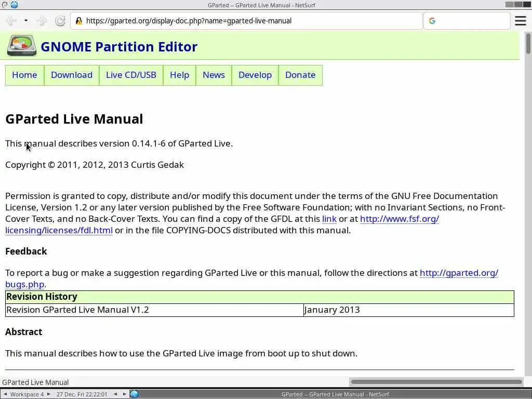Open the Home navigation tab
This screenshot has width=532, height=399.
coord(24,75)
